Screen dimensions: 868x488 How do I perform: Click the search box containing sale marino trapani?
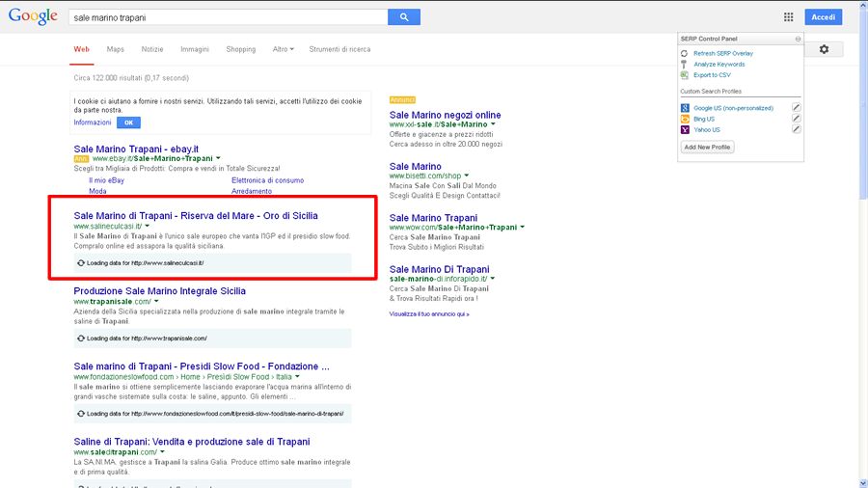pos(229,17)
